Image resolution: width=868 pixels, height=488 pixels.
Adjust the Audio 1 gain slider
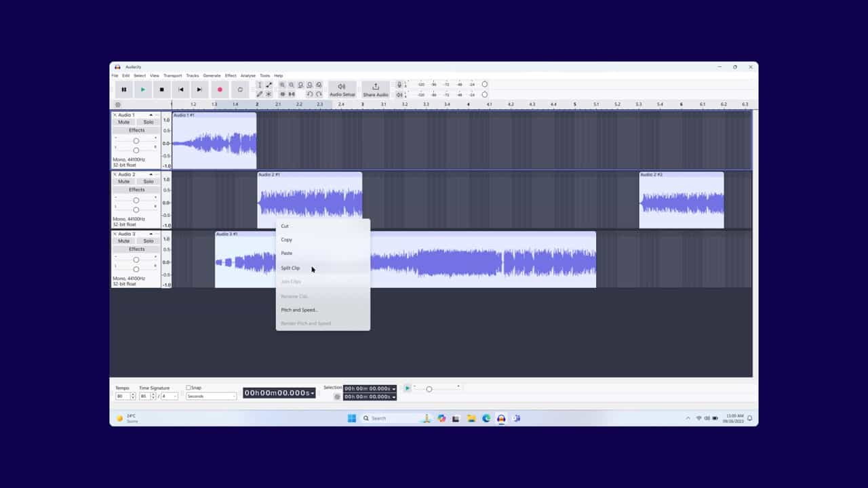pyautogui.click(x=136, y=141)
